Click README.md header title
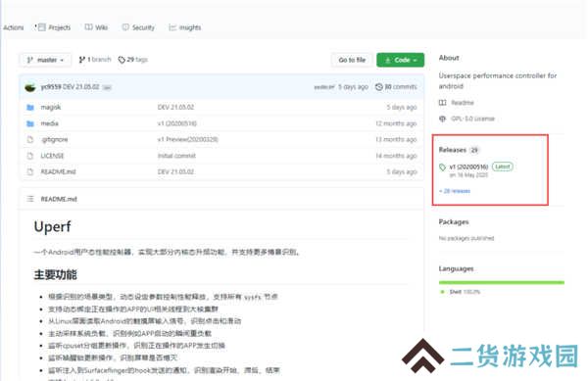The image size is (588, 381). click(x=59, y=199)
